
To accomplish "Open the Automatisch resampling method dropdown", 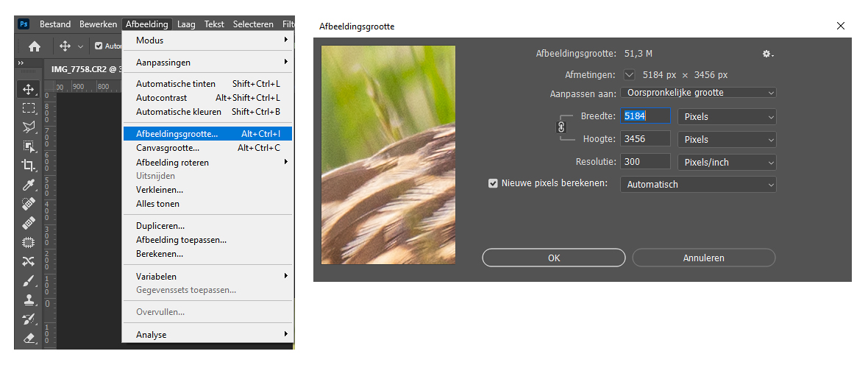I will pos(698,185).
